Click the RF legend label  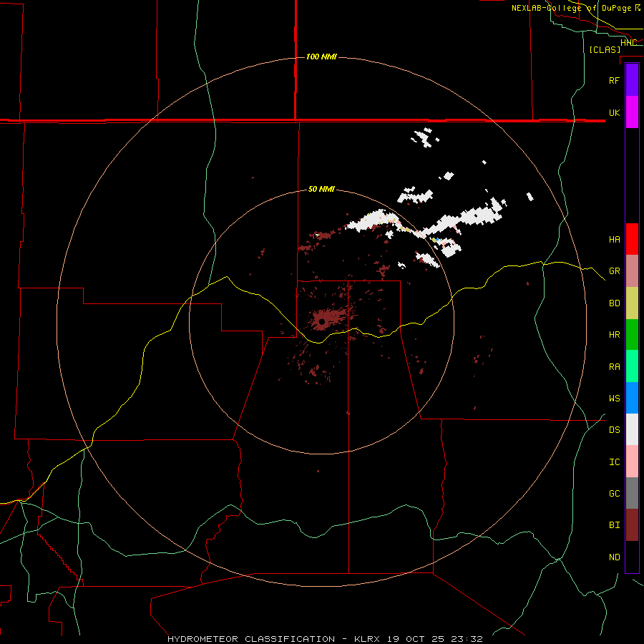coord(614,80)
